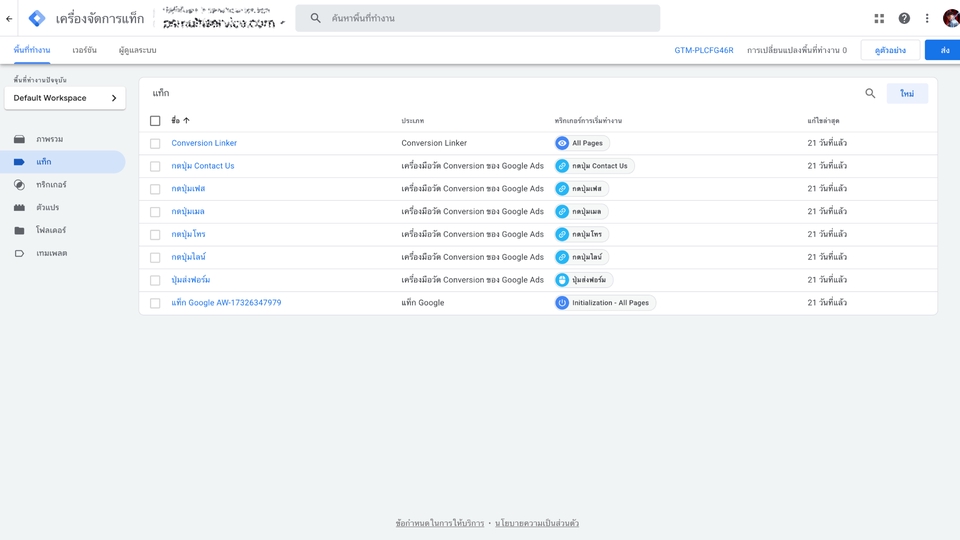Check the แท็ก Google AW-17326347979 row checkbox
Viewport: 960px width, 540px height.
tap(155, 303)
